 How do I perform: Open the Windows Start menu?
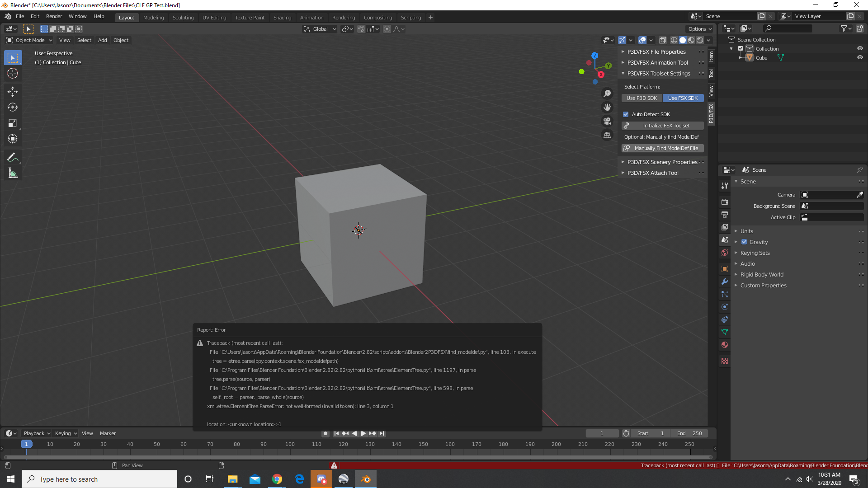coord(11,479)
